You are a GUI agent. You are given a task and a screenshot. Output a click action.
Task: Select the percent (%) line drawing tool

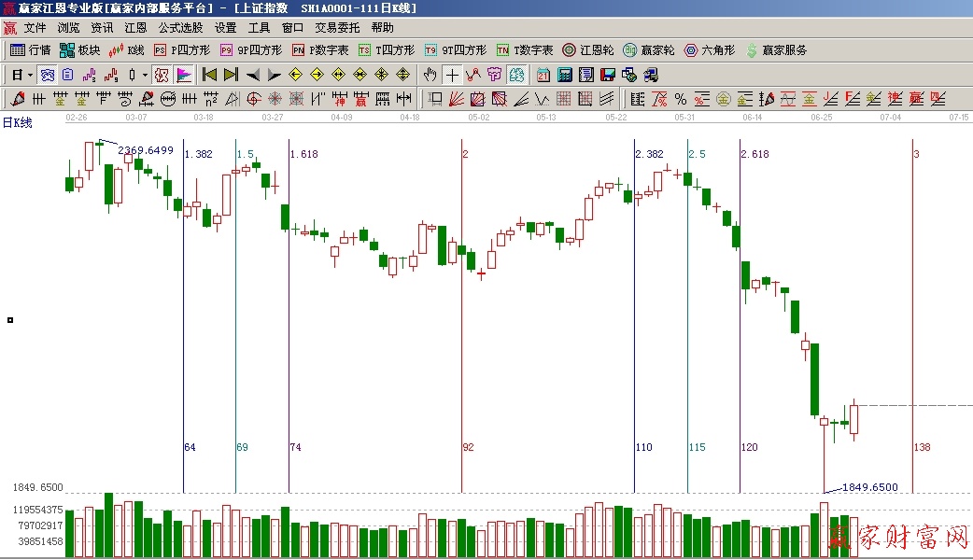point(680,99)
